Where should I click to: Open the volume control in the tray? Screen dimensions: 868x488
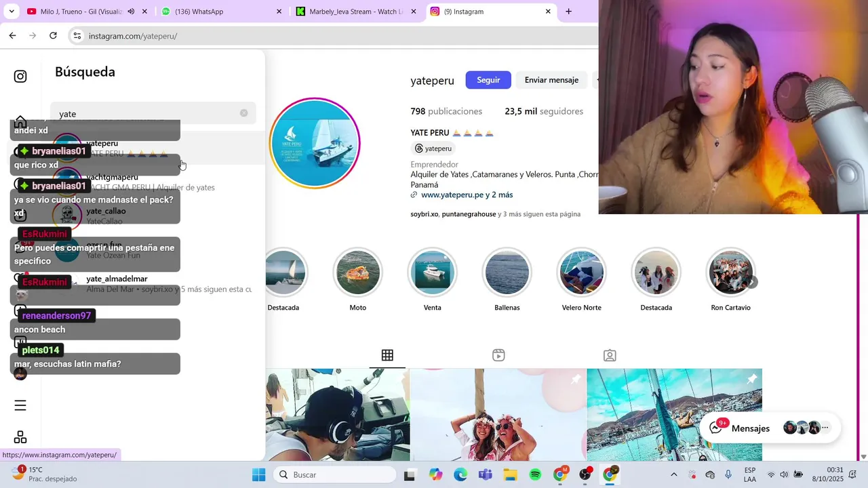[x=784, y=474]
